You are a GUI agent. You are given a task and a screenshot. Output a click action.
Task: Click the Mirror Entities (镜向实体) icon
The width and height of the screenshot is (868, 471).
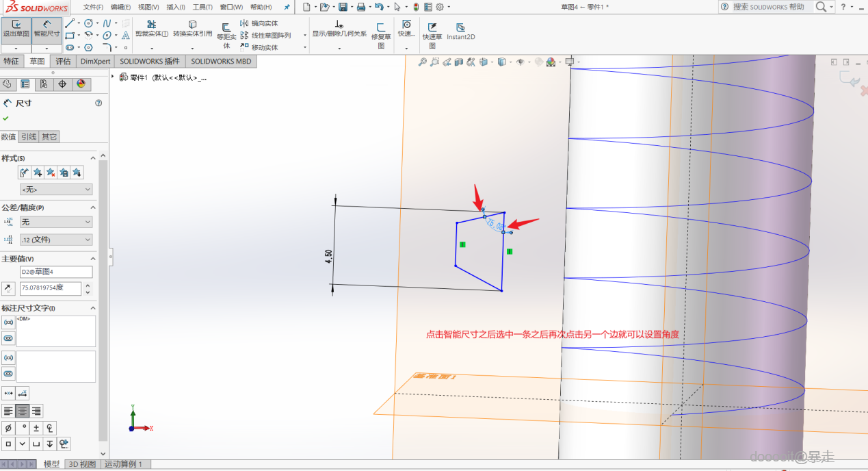[245, 23]
